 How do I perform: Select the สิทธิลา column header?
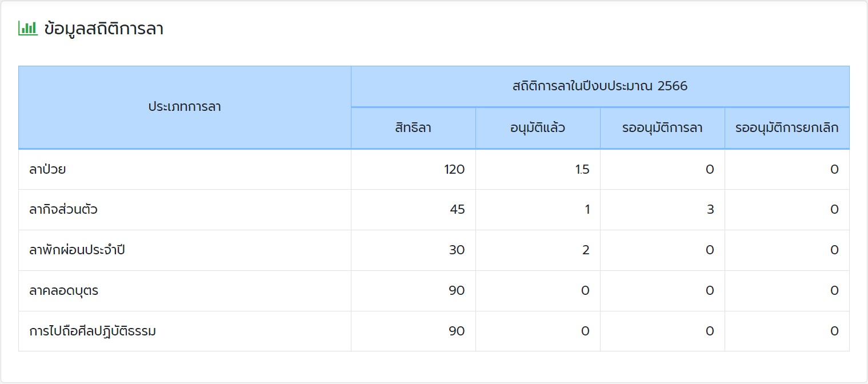pos(413,128)
